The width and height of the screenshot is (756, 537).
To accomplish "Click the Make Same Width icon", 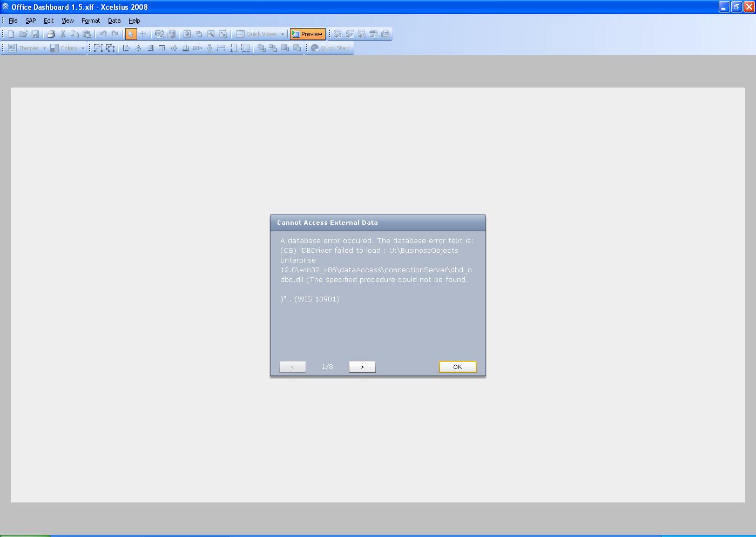I will [x=221, y=48].
